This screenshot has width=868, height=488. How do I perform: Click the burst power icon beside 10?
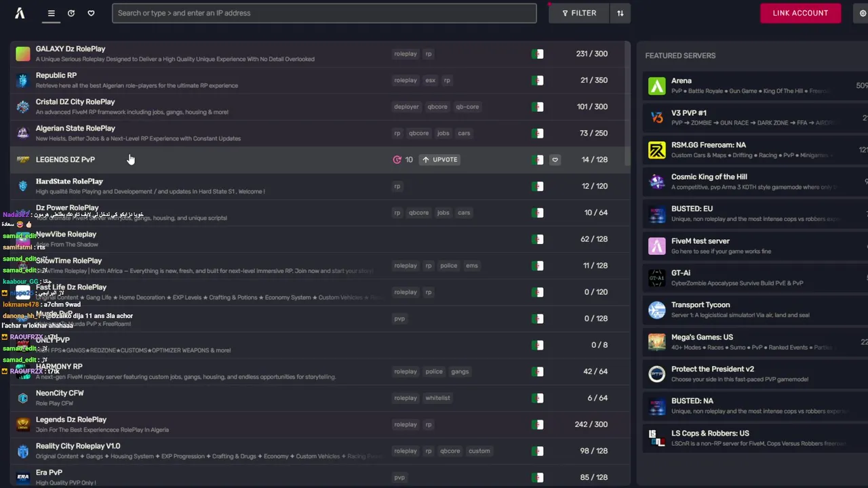pyautogui.click(x=397, y=160)
